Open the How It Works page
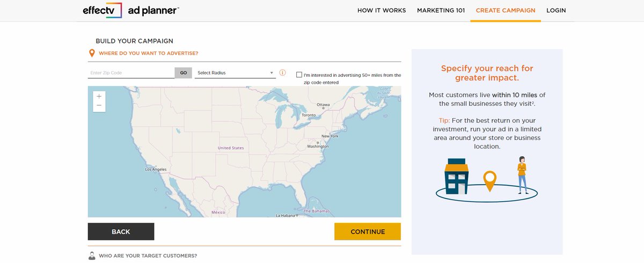The image size is (644, 263). point(382,10)
